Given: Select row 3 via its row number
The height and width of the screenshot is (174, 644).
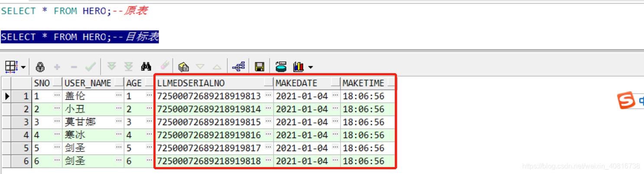Looking at the screenshot, I should coord(21,122).
